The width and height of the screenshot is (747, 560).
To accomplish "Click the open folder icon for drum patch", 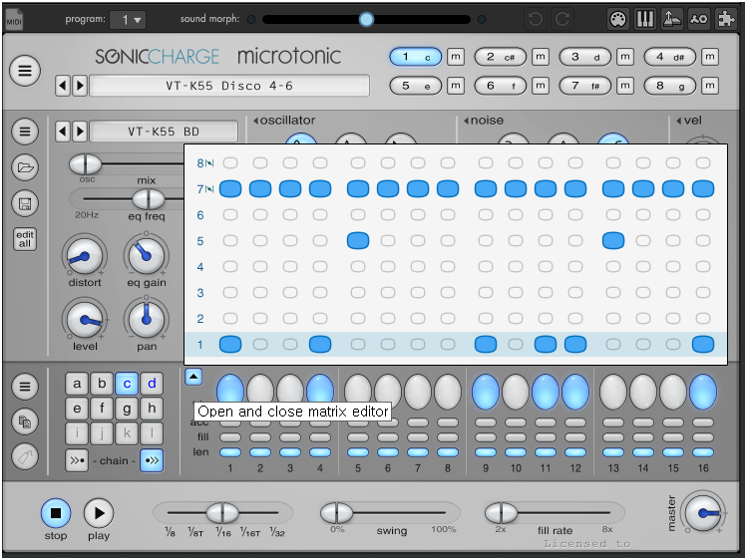I will pyautogui.click(x=25, y=167).
